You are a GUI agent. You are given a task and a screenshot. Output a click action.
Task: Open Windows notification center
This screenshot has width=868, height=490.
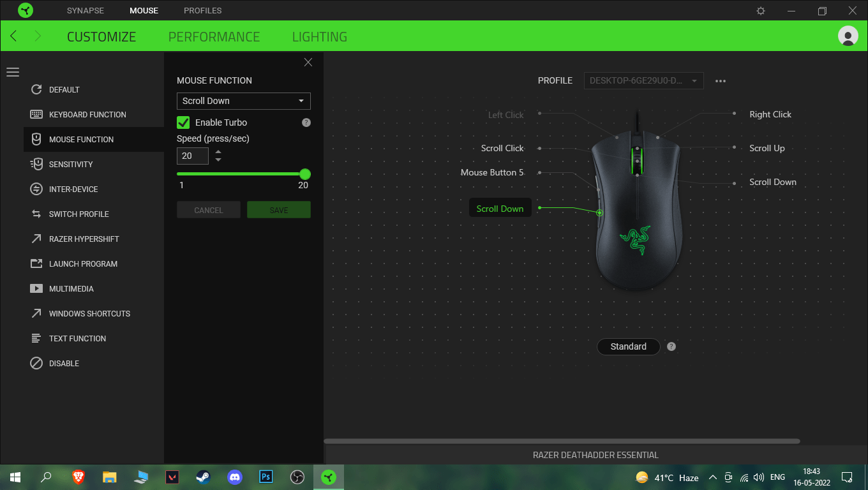pyautogui.click(x=847, y=477)
